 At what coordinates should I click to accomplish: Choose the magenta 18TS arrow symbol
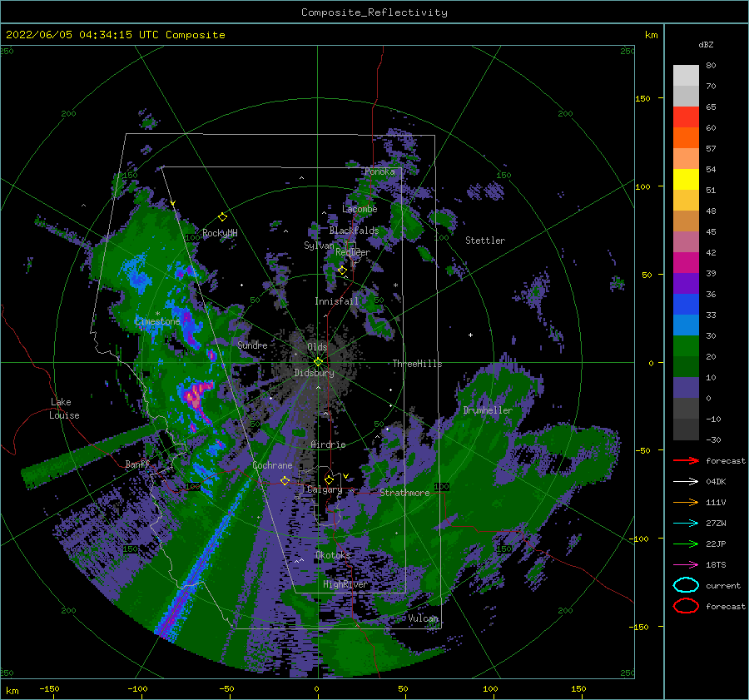click(x=686, y=565)
